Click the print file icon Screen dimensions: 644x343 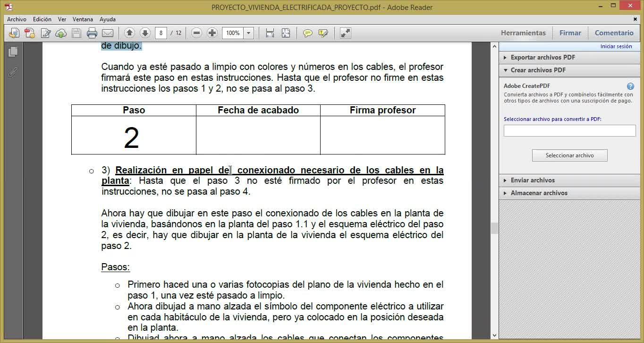click(92, 33)
